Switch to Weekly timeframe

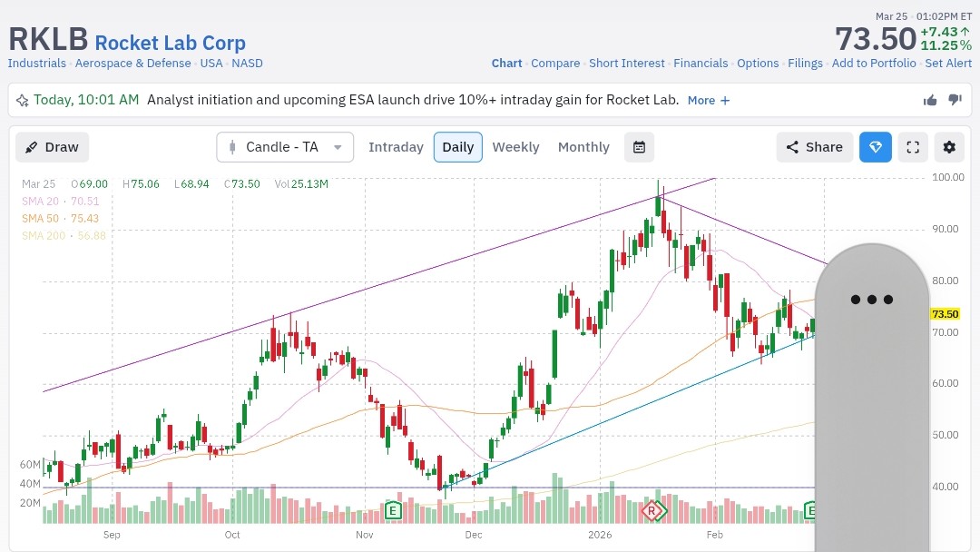(x=515, y=147)
